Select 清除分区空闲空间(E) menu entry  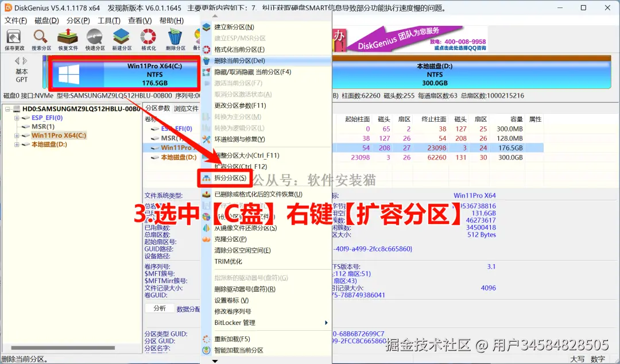click(x=242, y=250)
